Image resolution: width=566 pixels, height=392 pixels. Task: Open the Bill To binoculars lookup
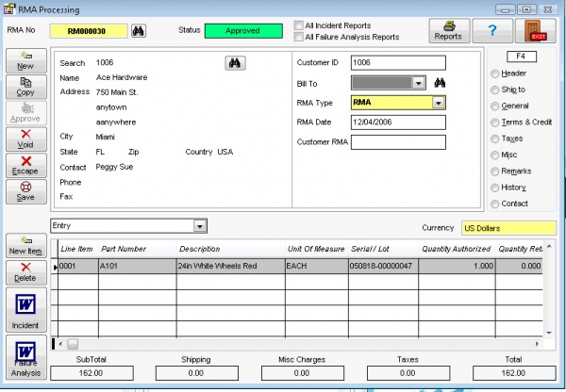tap(440, 83)
